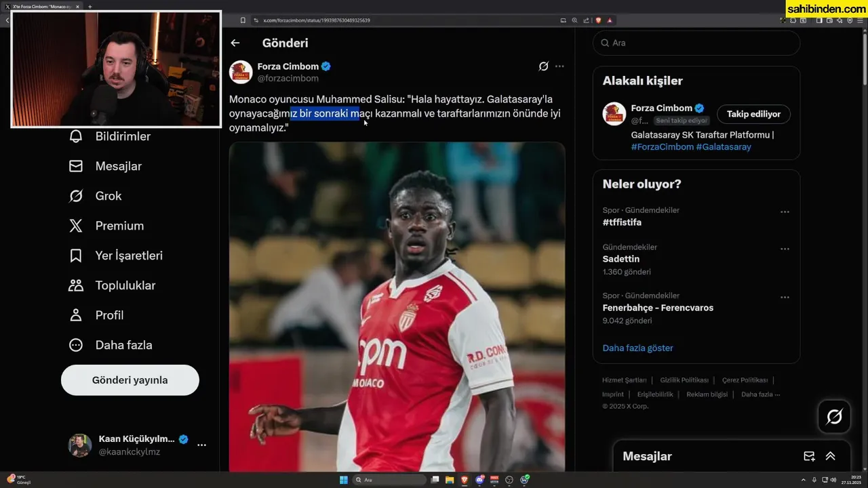This screenshot has height=488, width=868.
Task: Click Daha fazla göster link
Action: point(638,348)
